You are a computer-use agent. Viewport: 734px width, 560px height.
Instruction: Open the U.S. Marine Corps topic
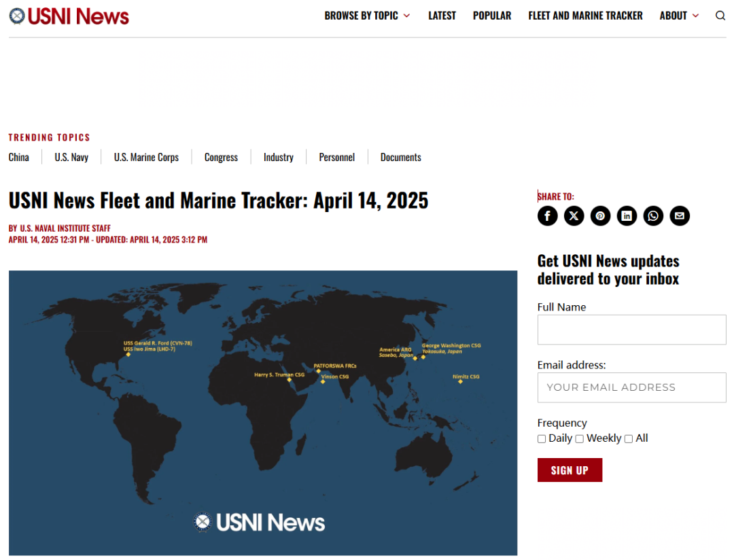tap(146, 157)
